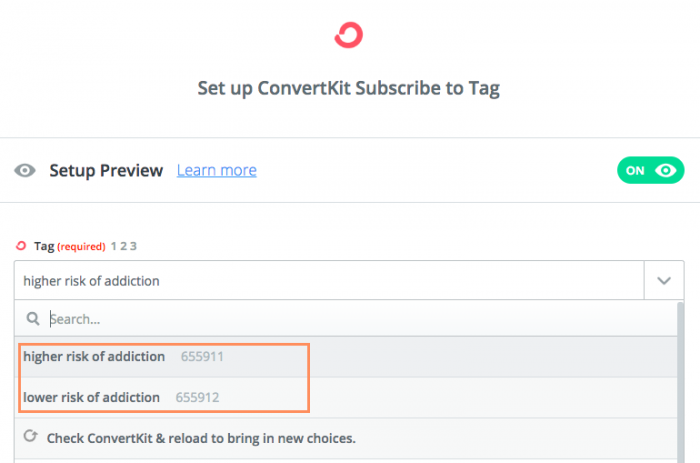
Task: Click the tag ID 655911
Action: 203,357
